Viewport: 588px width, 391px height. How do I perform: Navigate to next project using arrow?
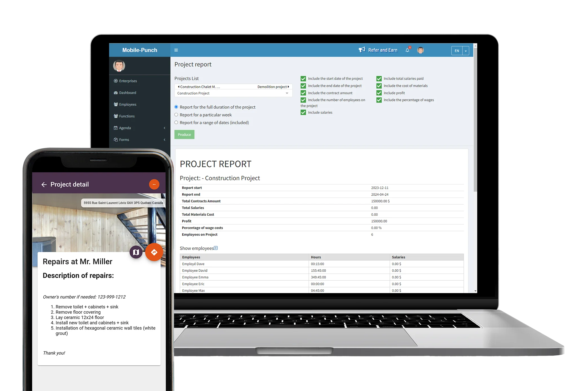288,86
